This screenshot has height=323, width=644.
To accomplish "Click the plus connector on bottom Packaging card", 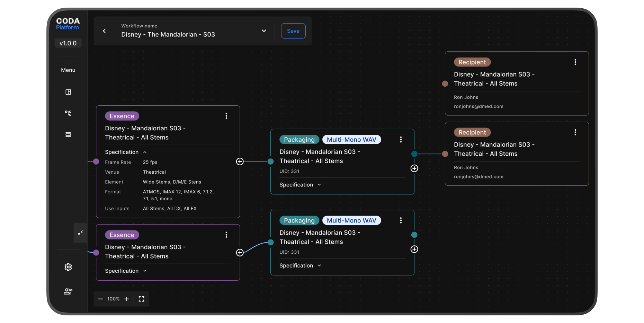I will tap(414, 249).
